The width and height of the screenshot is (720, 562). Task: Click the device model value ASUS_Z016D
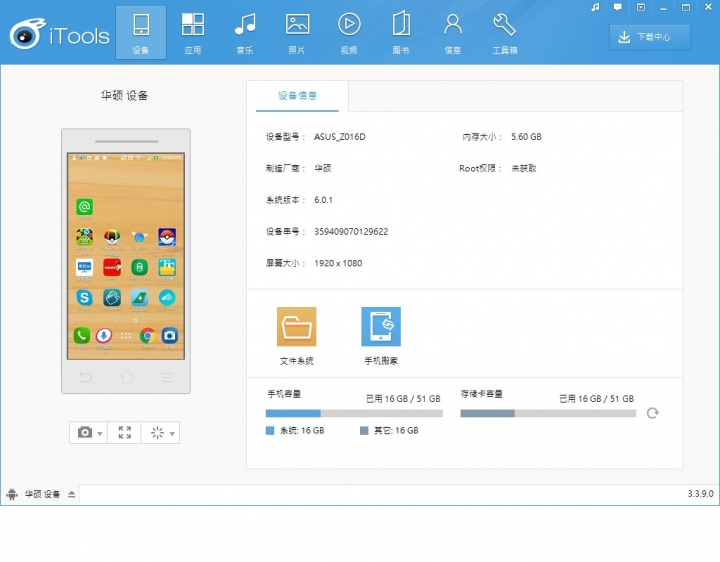[340, 137]
